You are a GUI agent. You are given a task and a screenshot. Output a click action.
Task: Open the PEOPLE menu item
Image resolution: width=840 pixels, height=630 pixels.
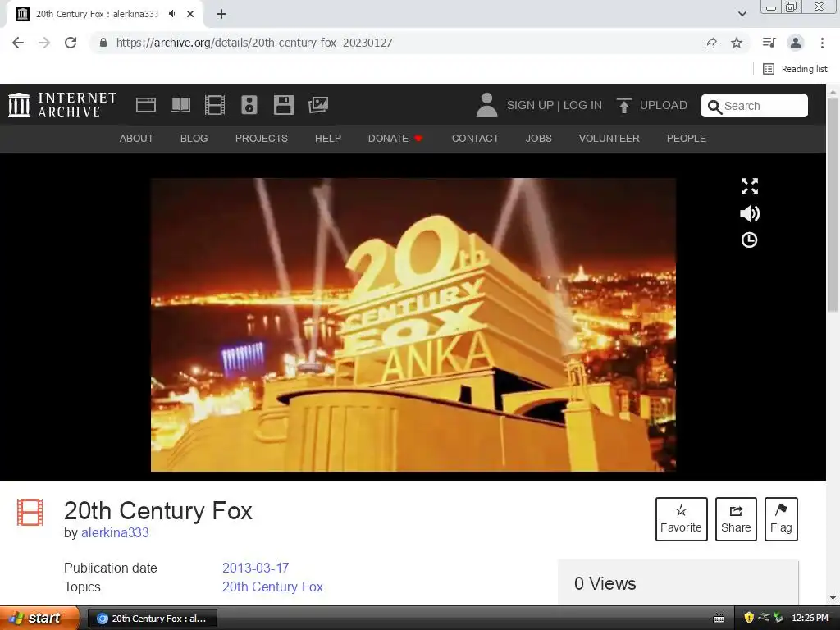pyautogui.click(x=687, y=138)
